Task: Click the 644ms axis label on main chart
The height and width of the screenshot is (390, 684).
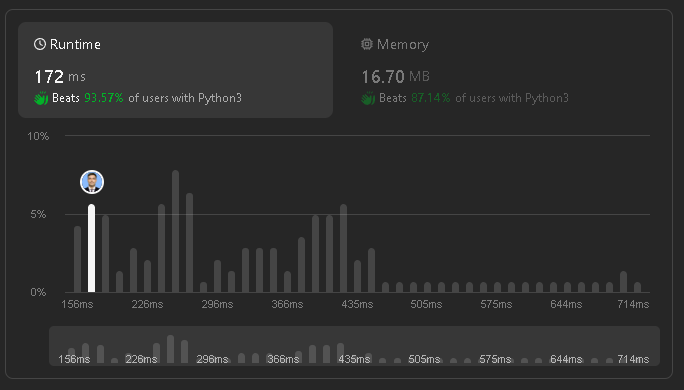Action: click(566, 304)
